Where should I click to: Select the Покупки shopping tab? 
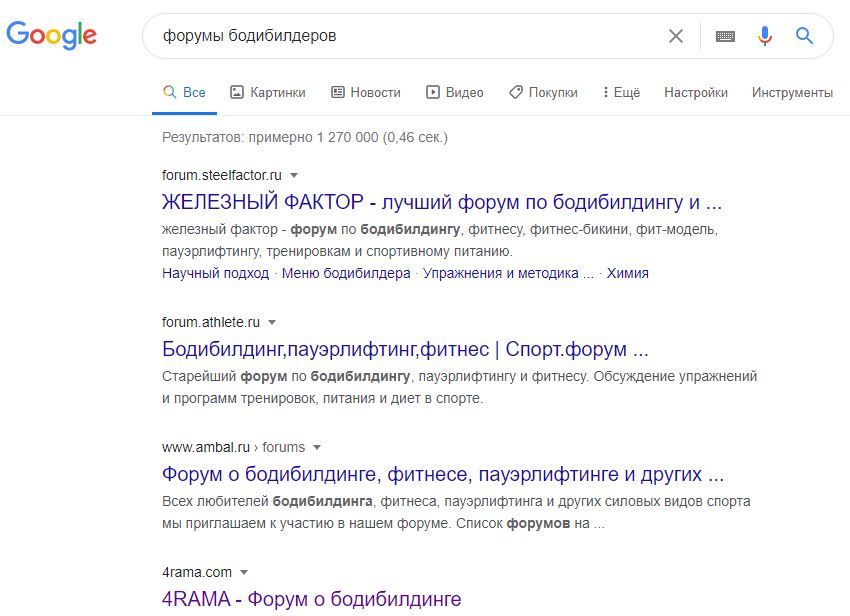(x=543, y=92)
